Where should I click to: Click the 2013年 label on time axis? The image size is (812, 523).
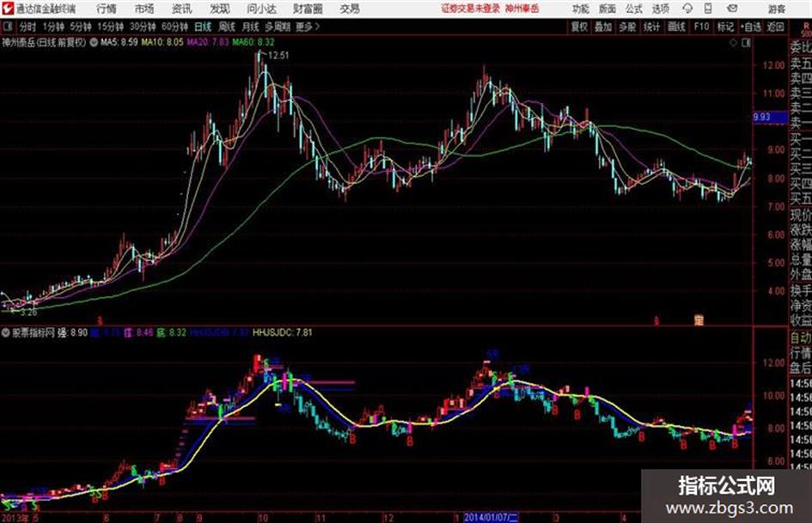15,518
